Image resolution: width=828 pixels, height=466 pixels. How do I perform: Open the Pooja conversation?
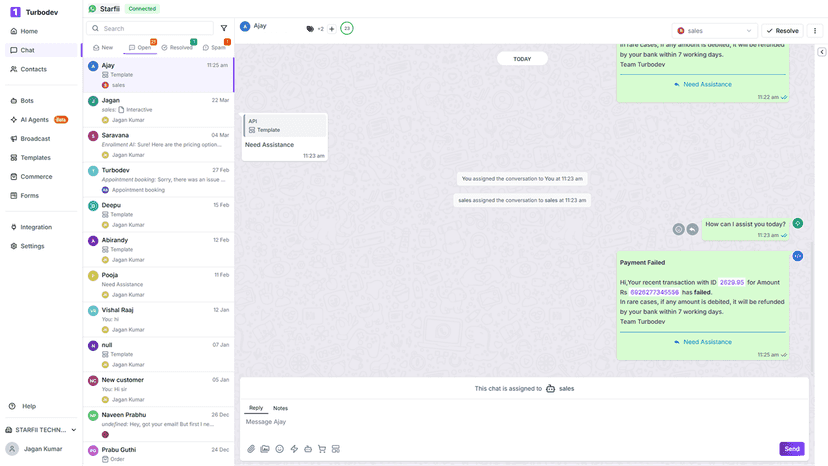click(x=158, y=284)
